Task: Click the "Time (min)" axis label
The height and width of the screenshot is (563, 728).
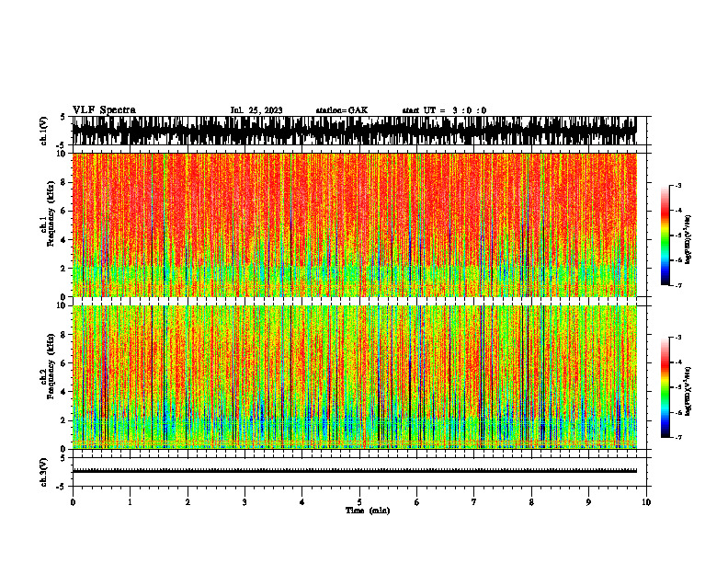Action: 368,511
